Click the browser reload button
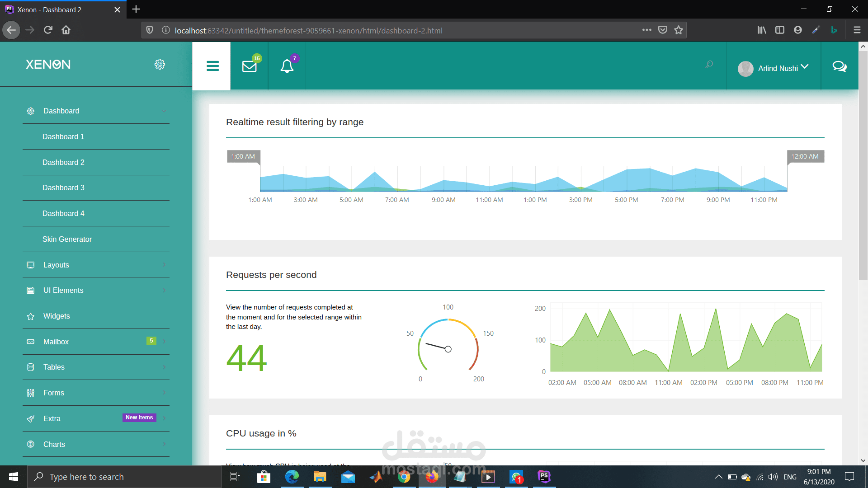The height and width of the screenshot is (488, 868). [x=48, y=30]
